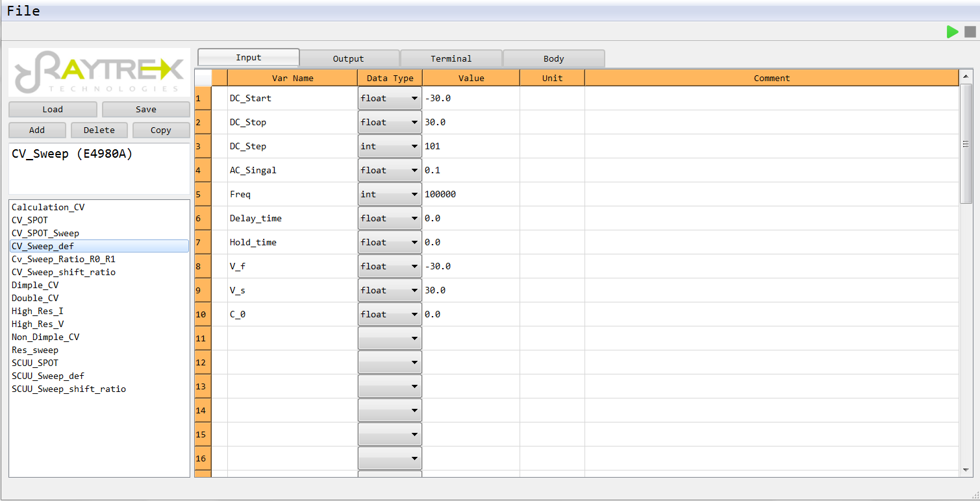Click the DC_Start value cell -30.0
This screenshot has height=501, width=980.
coord(471,98)
